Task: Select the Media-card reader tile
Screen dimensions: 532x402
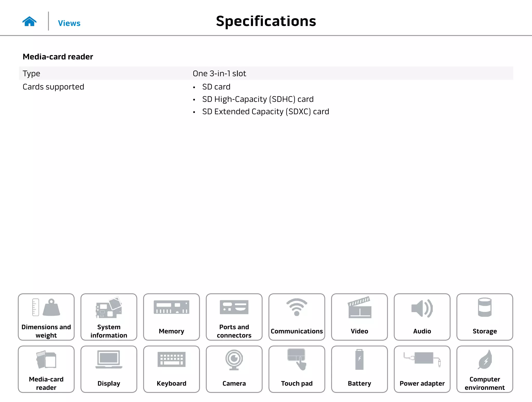Action: tap(46, 369)
